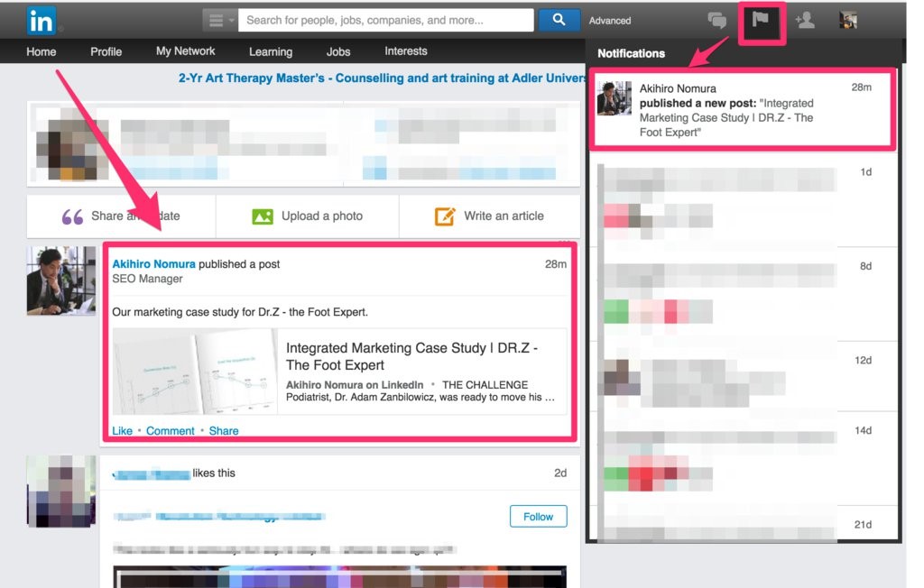Open the add connections person icon

click(x=804, y=21)
